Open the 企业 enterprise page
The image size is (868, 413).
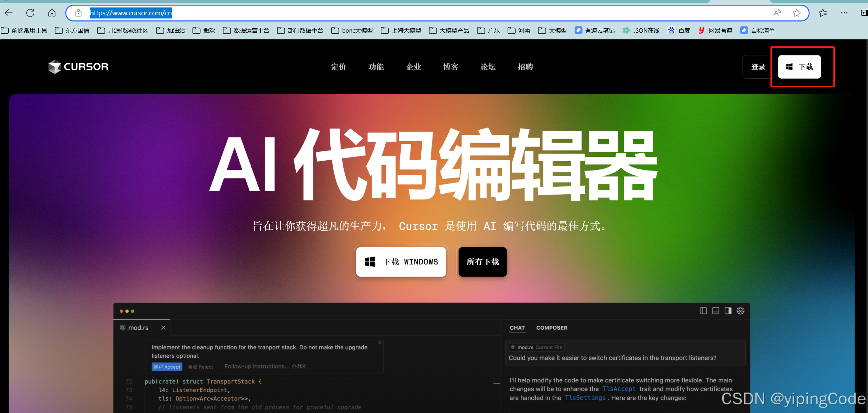tap(413, 67)
